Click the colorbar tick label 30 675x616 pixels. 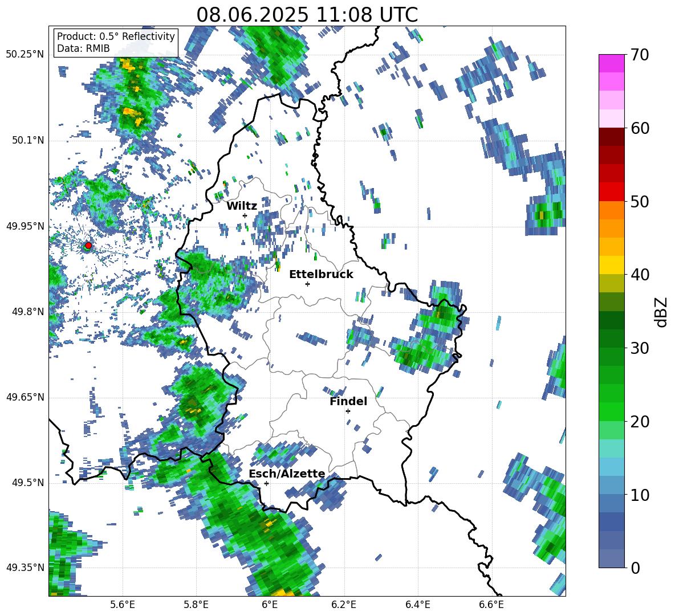click(x=640, y=348)
